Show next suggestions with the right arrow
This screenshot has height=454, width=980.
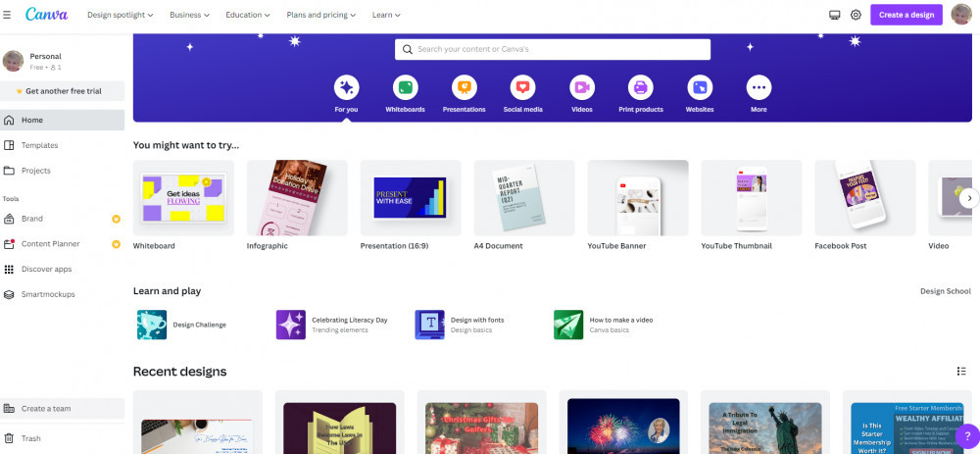[969, 198]
